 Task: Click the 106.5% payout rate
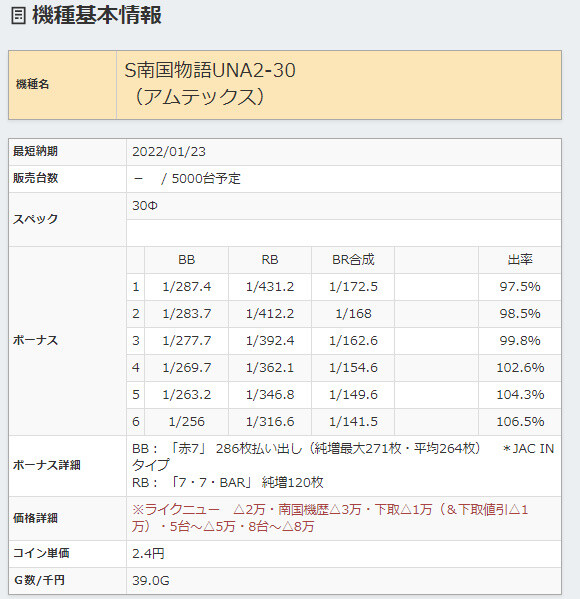coord(520,421)
